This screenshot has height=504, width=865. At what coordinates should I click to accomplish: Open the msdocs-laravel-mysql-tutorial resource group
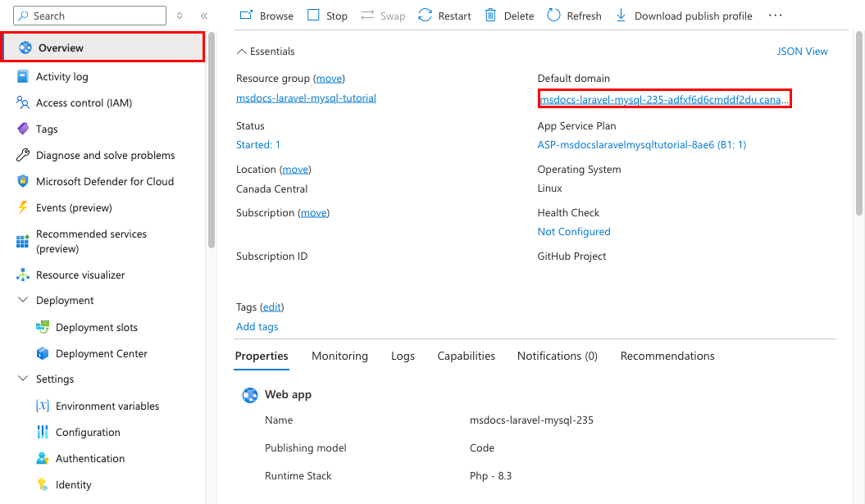pos(306,97)
